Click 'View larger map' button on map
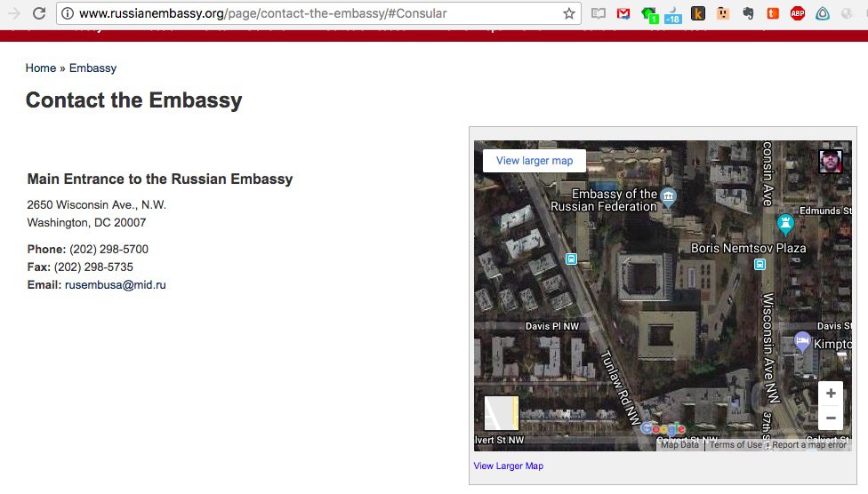Screen dimensions: 868x494 pos(534,161)
